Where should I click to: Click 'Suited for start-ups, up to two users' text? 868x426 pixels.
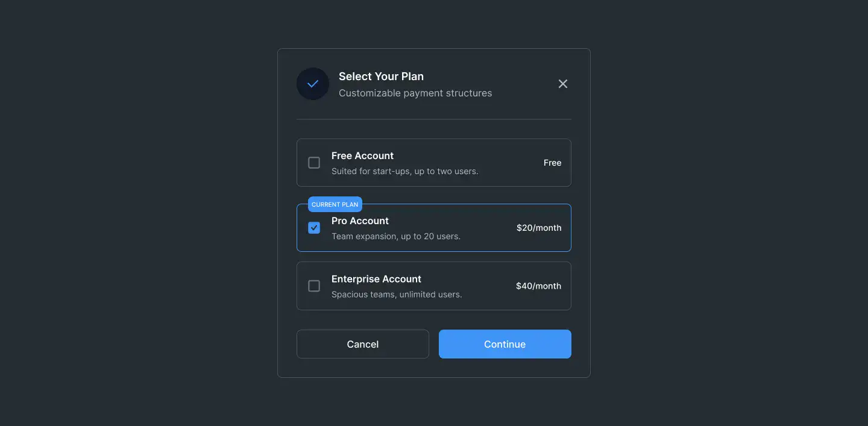coord(405,171)
